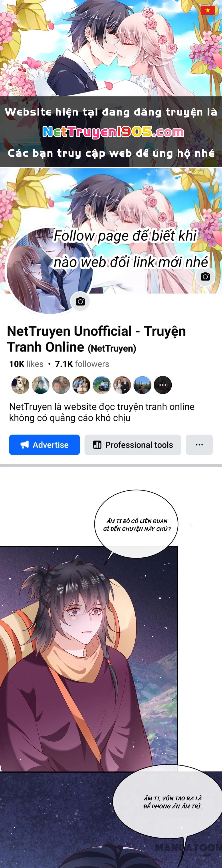222x868 pixels.
Task: Click the Vietnam flag icon
Action: [208, 10]
